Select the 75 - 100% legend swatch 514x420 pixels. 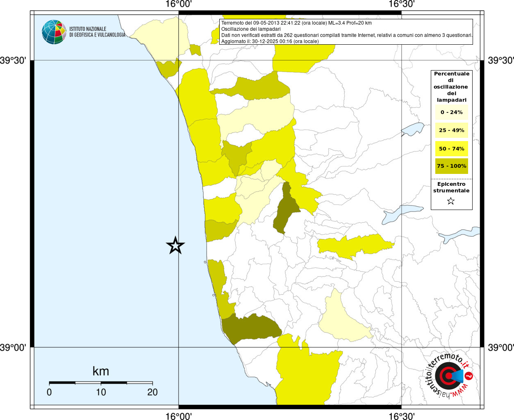click(451, 166)
